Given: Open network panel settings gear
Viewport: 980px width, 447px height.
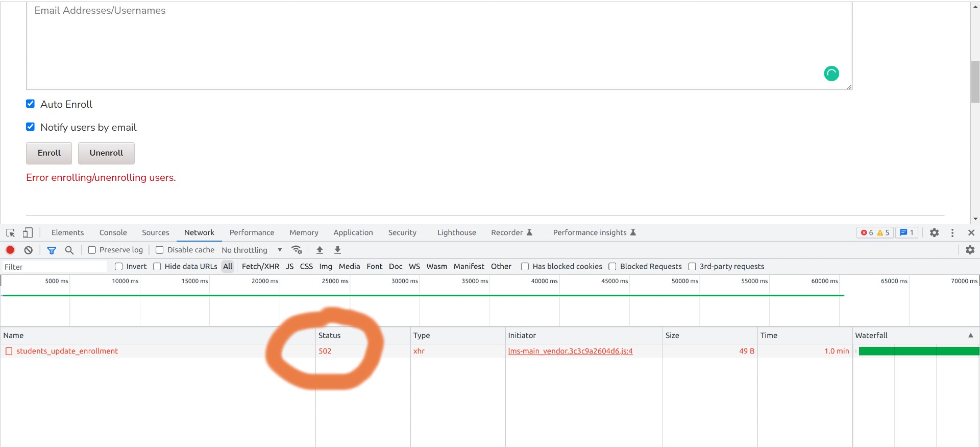Looking at the screenshot, I should pyautogui.click(x=970, y=250).
